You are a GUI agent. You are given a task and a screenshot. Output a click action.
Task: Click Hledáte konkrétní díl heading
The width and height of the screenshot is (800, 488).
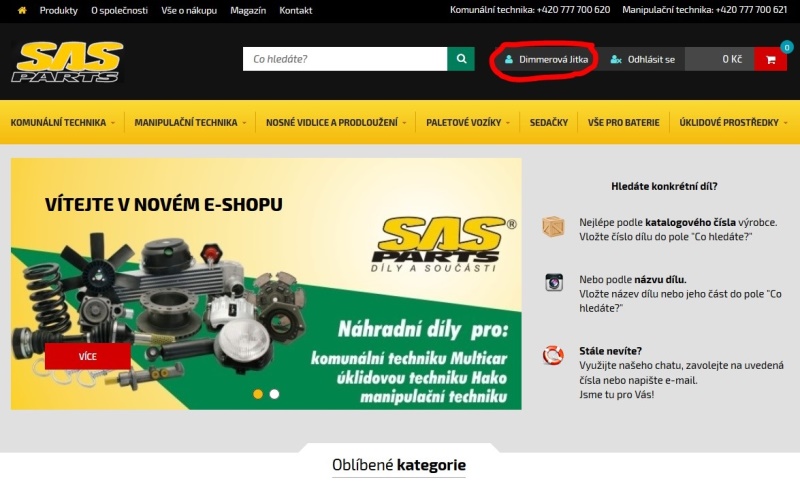[x=664, y=186]
